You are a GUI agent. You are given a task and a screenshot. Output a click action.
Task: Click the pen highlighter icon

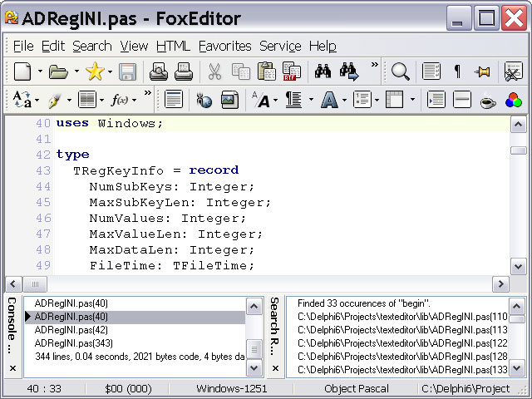coord(55,100)
